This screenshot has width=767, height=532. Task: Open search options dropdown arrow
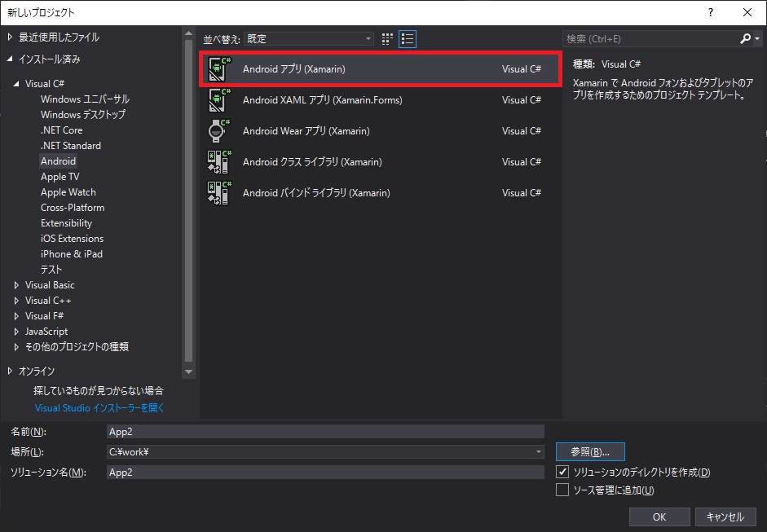click(757, 38)
